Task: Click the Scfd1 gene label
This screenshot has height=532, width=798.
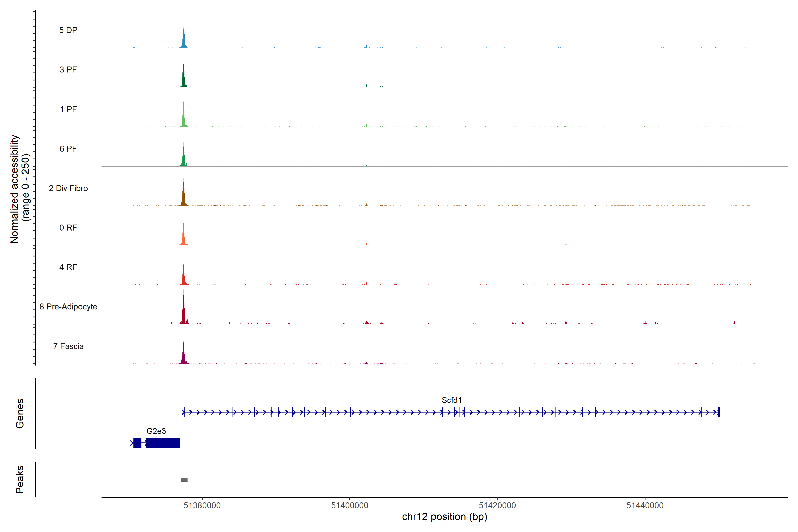Action: point(451,400)
